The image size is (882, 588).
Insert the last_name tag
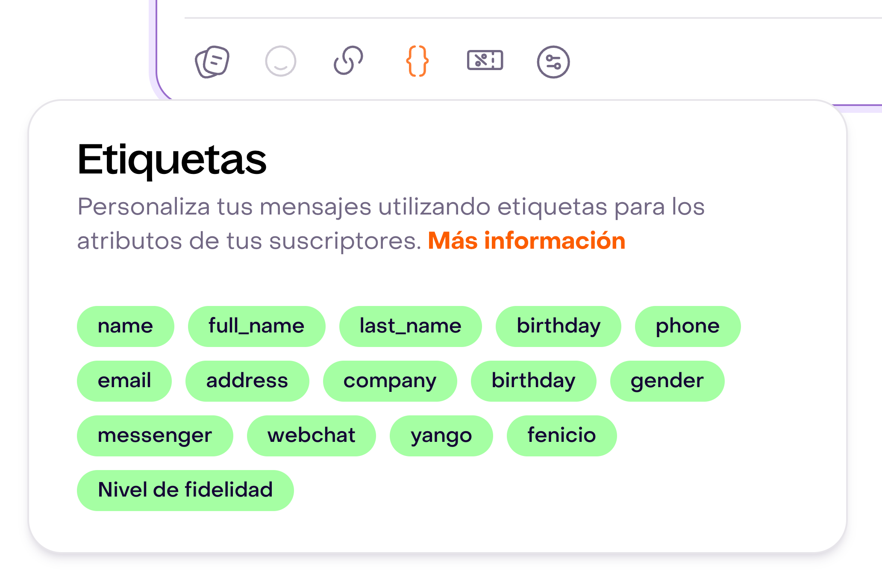[411, 326]
